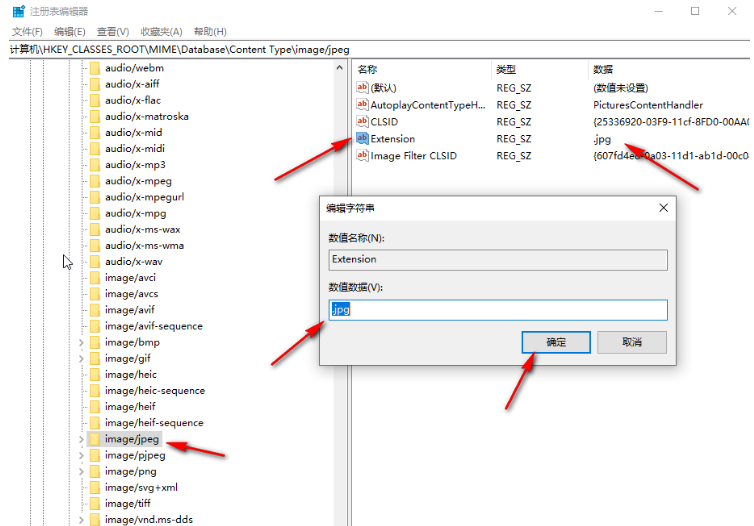This screenshot has height=526, width=754.
Task: Click the Registry Editor app icon in title bar
Action: [x=19, y=11]
